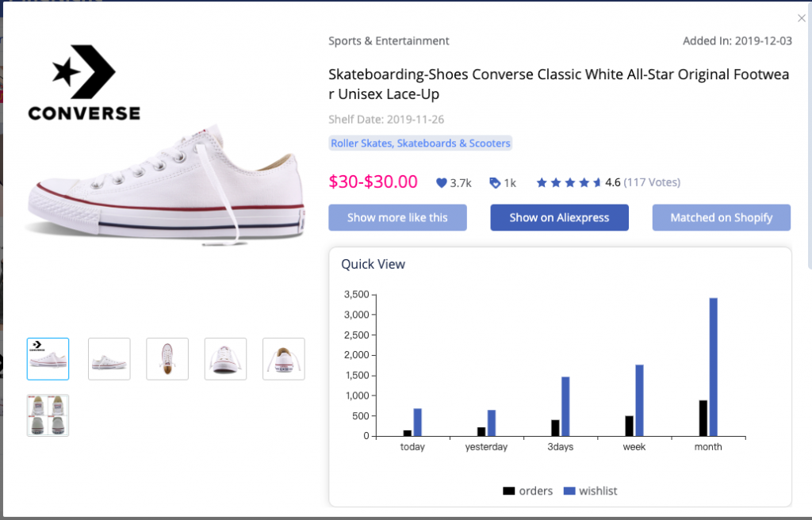Click the month orders bar
This screenshot has width=812, height=520.
pos(703,418)
